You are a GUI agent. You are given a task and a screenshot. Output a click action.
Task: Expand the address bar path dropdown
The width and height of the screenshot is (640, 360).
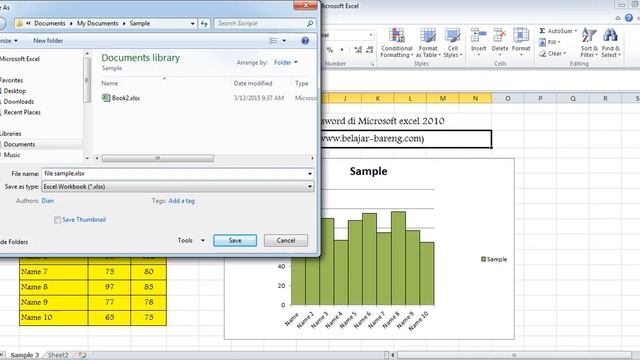tap(193, 24)
